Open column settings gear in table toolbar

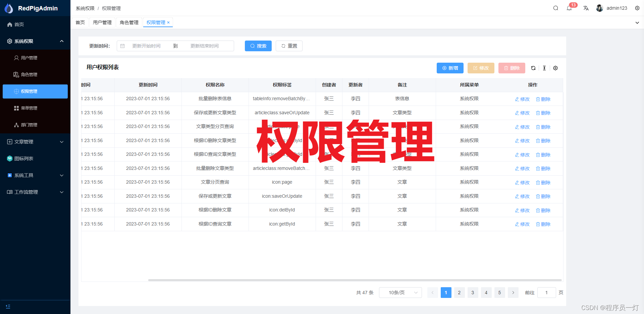click(x=555, y=68)
